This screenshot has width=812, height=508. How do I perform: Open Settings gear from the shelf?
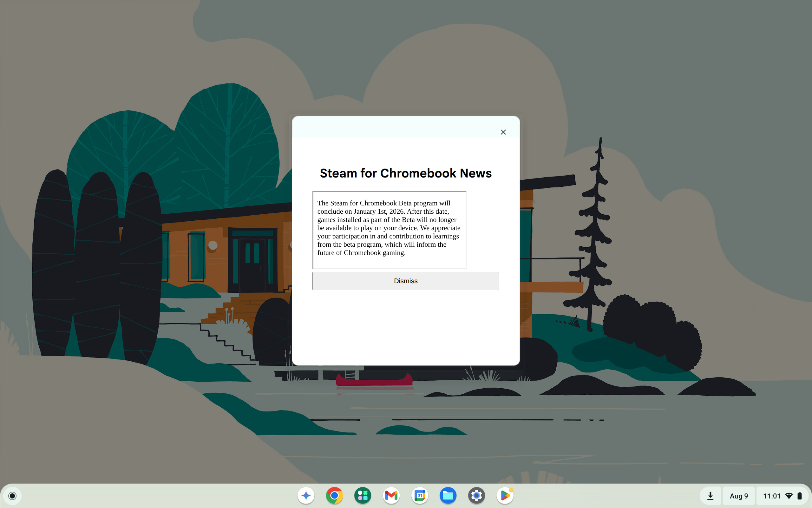coord(476,496)
